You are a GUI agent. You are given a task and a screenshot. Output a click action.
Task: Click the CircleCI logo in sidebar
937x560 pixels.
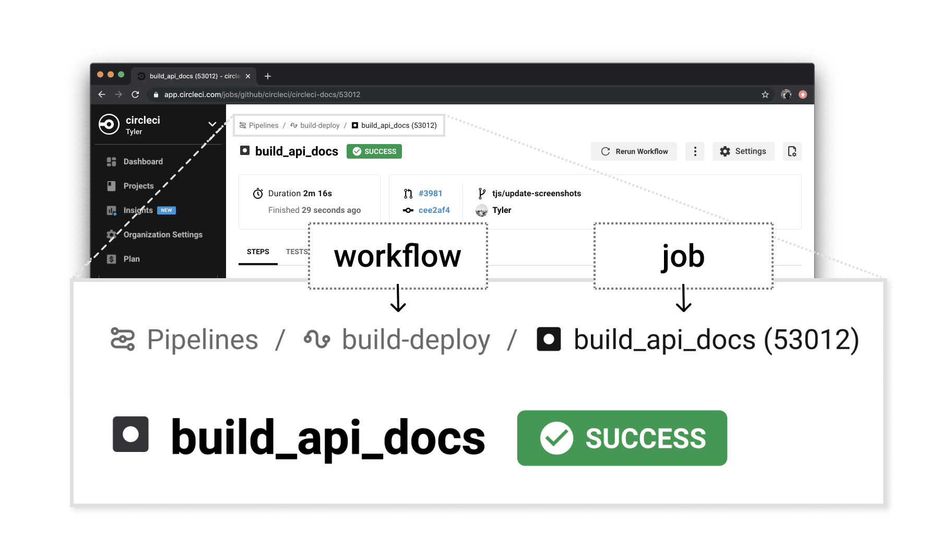[109, 124]
